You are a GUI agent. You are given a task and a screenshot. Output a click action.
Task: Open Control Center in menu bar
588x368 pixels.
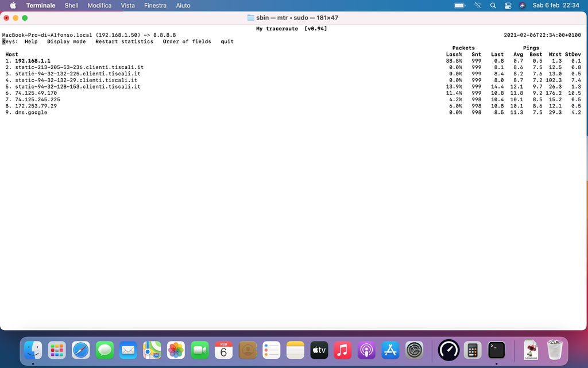(x=508, y=5)
